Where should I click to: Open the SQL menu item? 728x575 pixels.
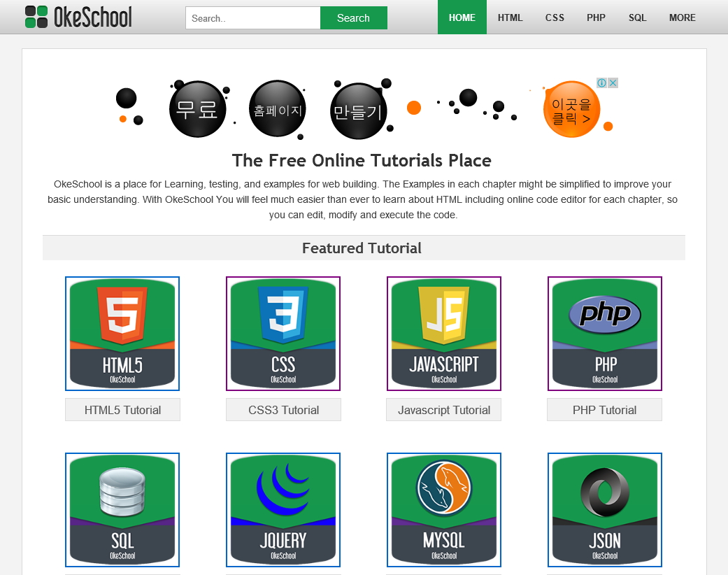637,17
